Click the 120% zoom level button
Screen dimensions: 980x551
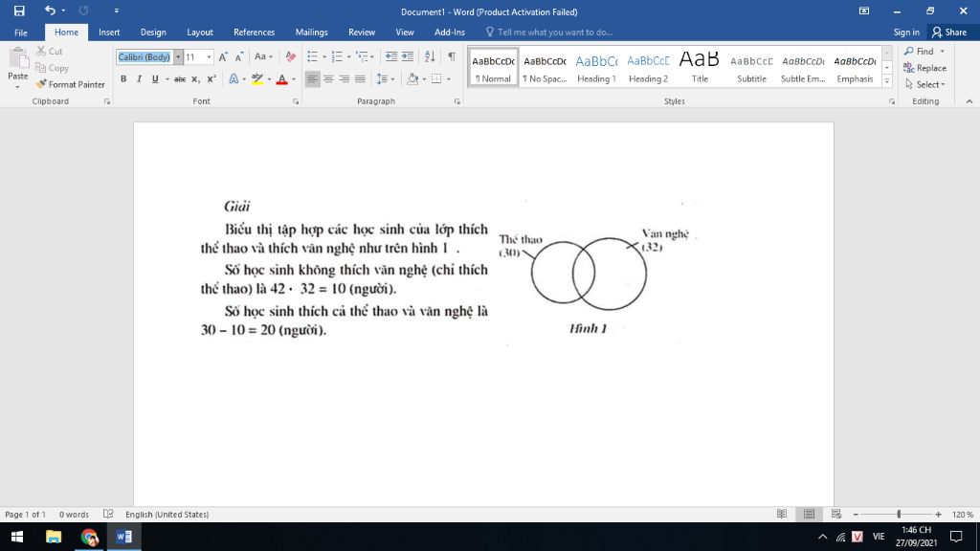[x=963, y=514]
